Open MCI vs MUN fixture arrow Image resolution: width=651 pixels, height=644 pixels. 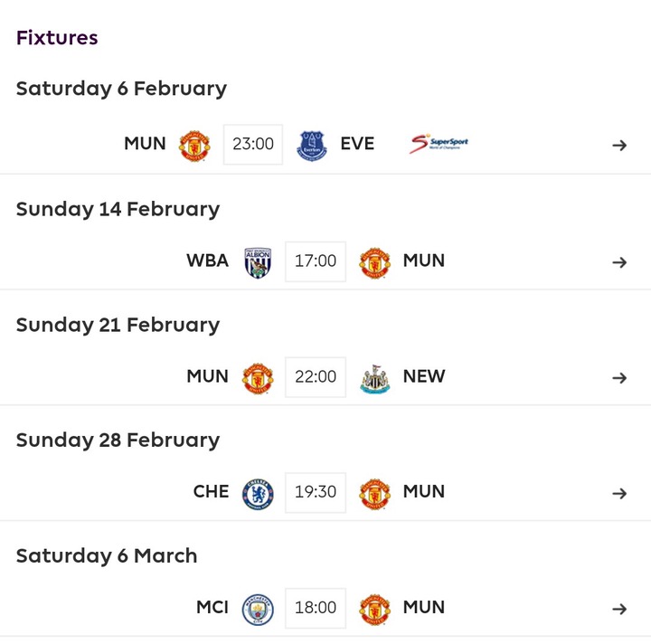coord(619,609)
